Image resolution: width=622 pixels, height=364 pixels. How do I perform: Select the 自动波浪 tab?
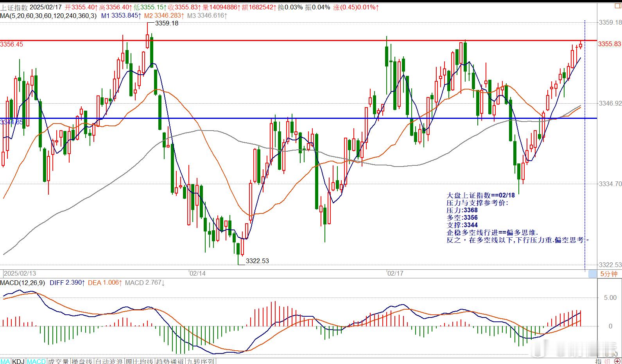[109, 361]
